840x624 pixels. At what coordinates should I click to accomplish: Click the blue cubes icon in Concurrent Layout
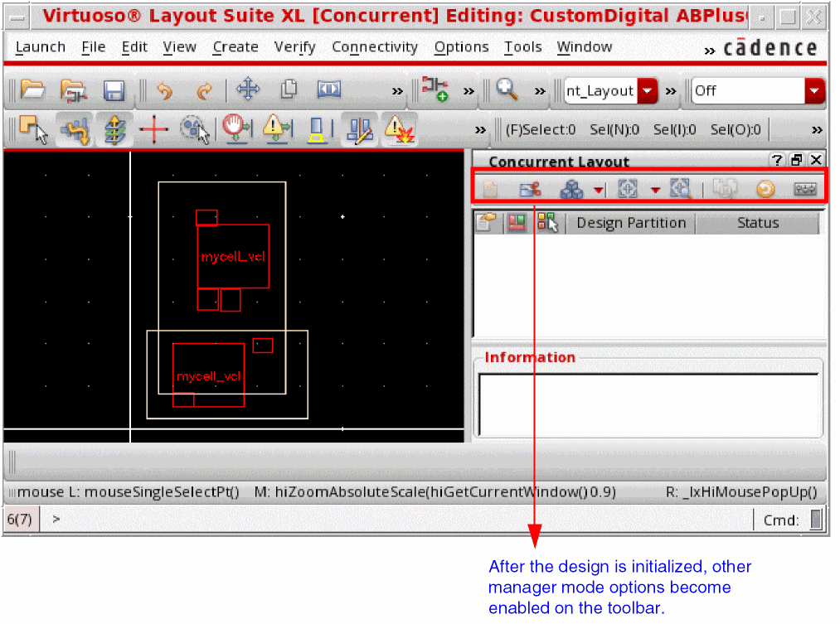[571, 190]
